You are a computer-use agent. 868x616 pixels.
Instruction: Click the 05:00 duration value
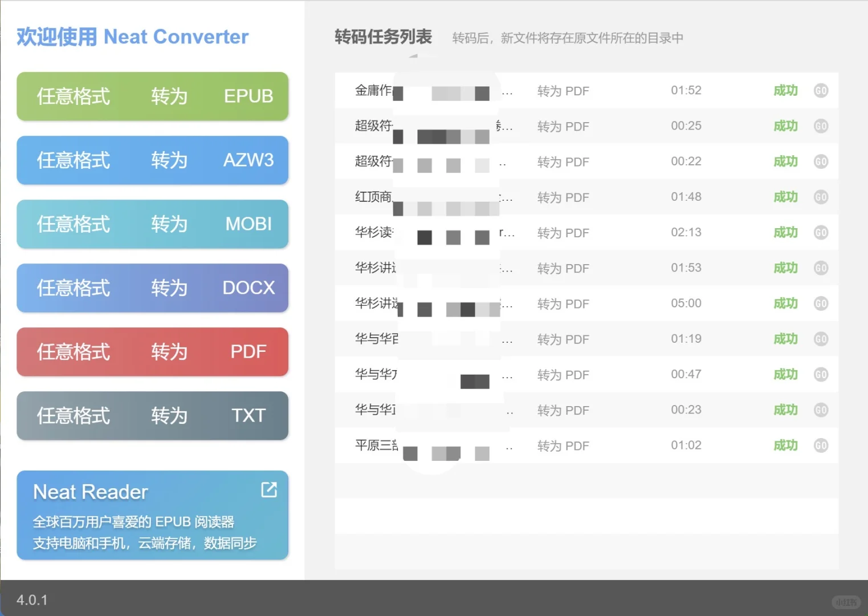[686, 303]
